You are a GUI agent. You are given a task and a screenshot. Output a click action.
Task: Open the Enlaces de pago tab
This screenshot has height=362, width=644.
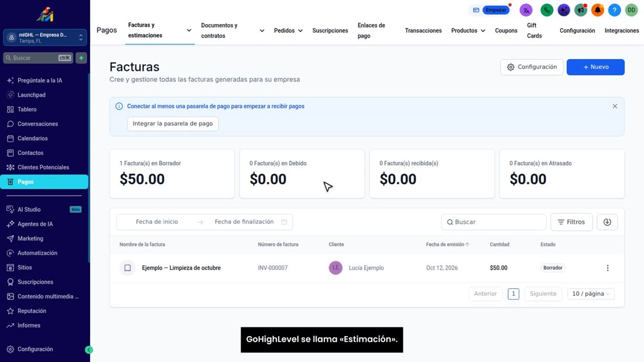(371, 30)
